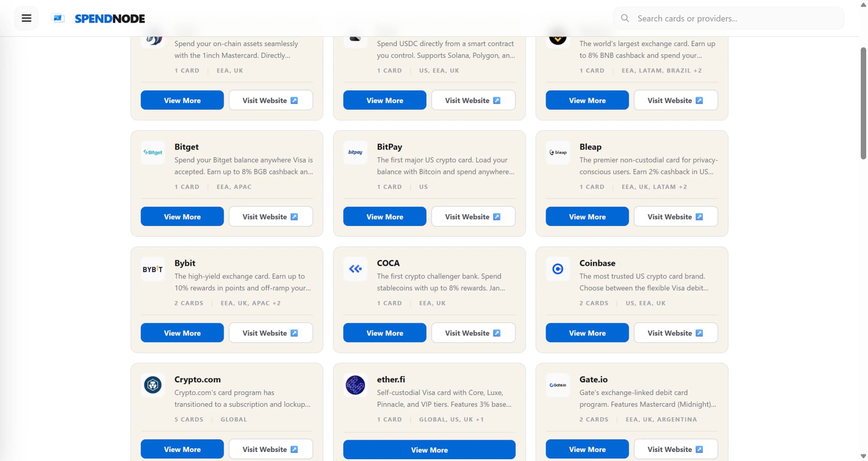Click the ether.fi logo
This screenshot has height=461, width=868.
pos(355,385)
